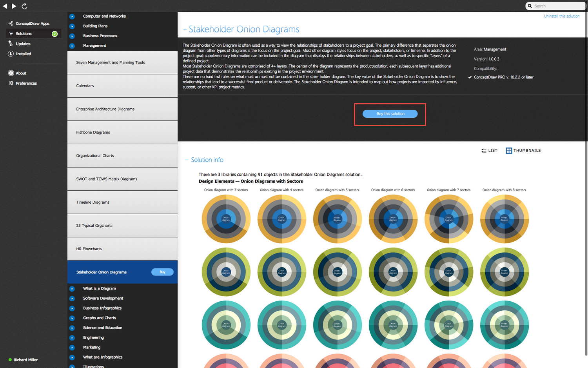Click the Solutions cart icon
This screenshot has height=368, width=588.
(x=11, y=34)
